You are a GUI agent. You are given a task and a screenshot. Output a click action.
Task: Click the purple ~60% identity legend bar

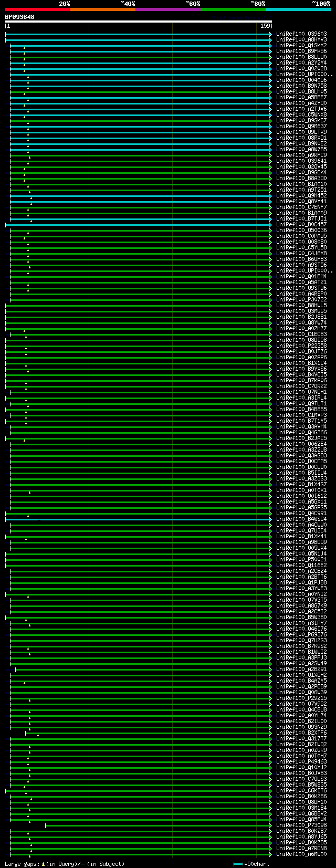click(x=168, y=9)
